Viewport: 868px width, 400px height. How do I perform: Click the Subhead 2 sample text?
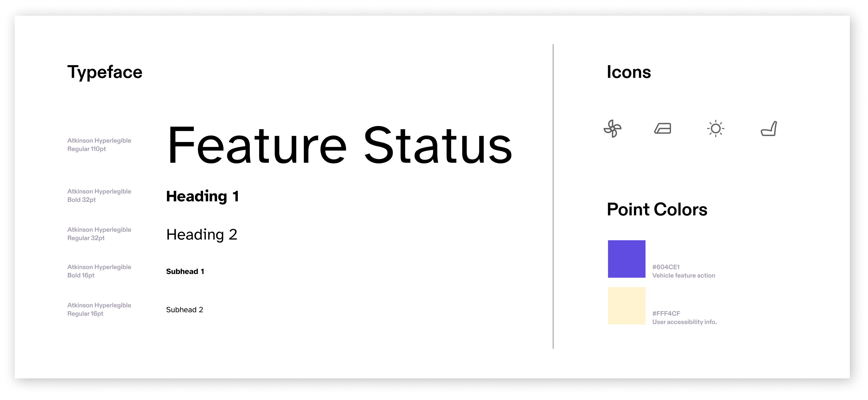point(185,310)
